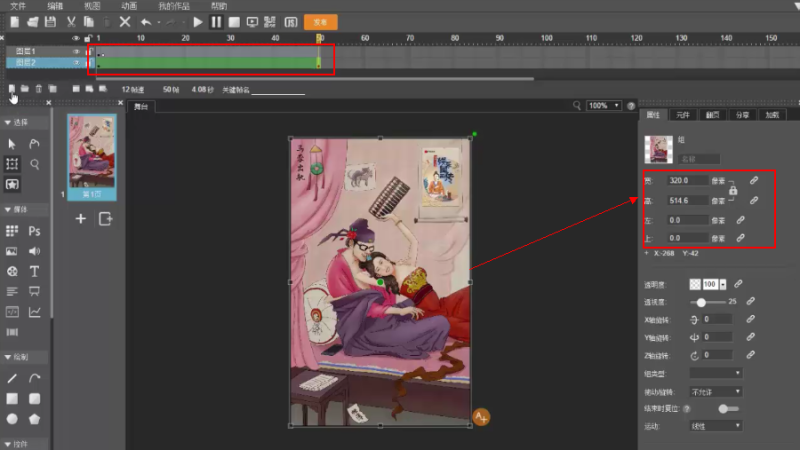Preview the work in the preview window
The image size is (800, 450).
pyautogui.click(x=252, y=22)
